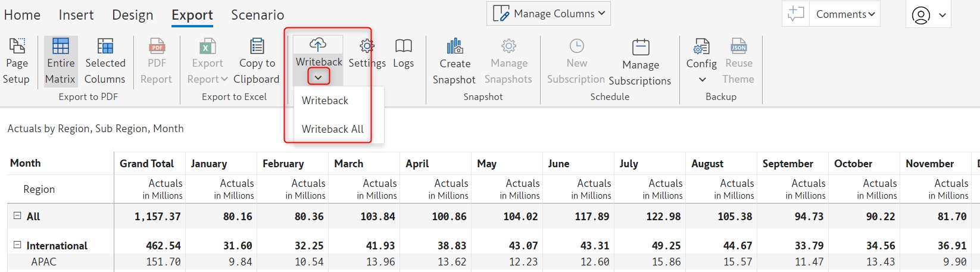This screenshot has height=272, width=980.
Task: Open Page Setup in the ribbon
Action: click(x=17, y=61)
